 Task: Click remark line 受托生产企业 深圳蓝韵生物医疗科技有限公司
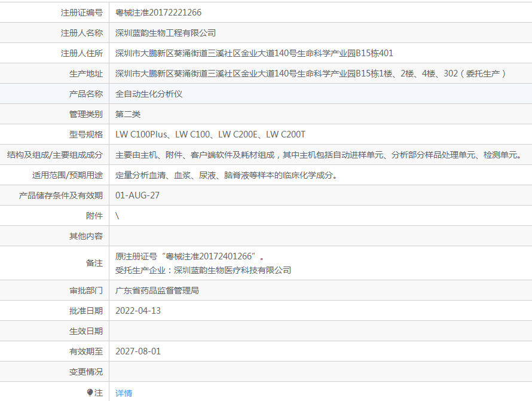pos(203,270)
